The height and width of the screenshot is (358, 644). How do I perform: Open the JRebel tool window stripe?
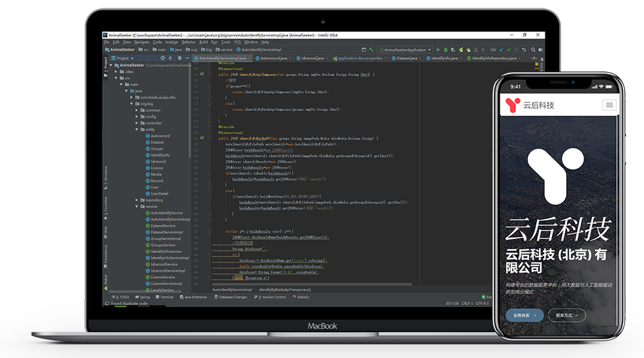[x=106, y=283]
